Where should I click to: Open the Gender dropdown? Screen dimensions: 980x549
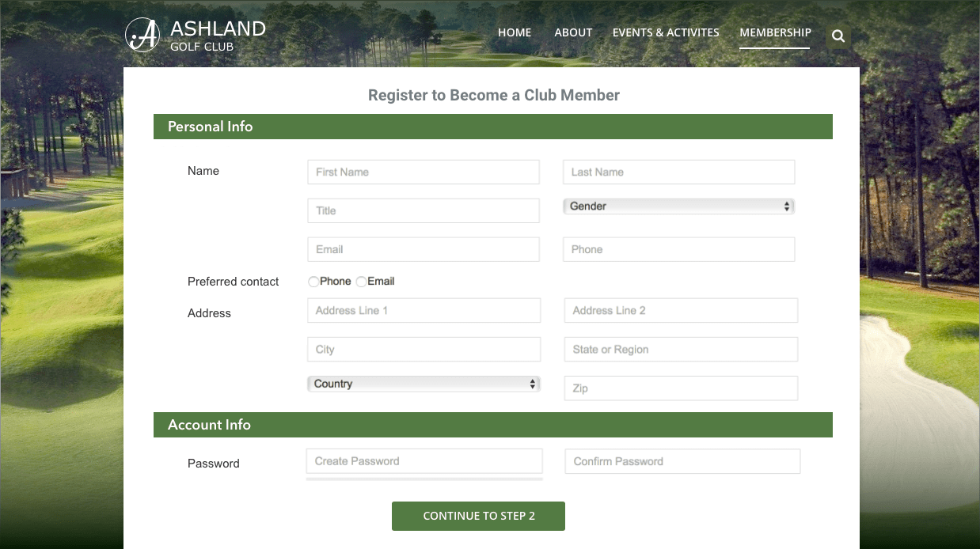point(678,206)
